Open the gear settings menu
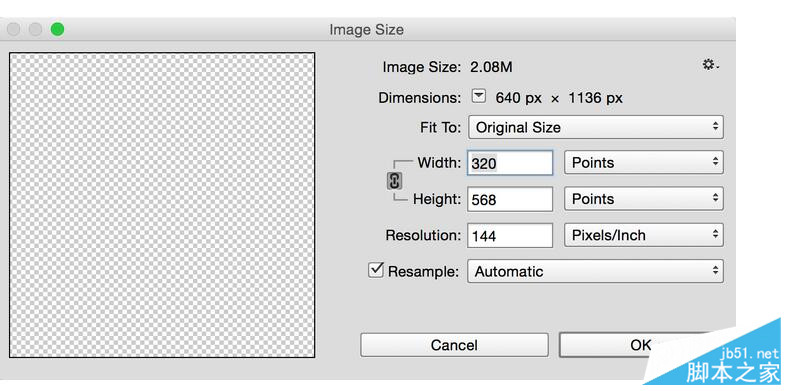This screenshot has height=391, width=787. [x=711, y=65]
